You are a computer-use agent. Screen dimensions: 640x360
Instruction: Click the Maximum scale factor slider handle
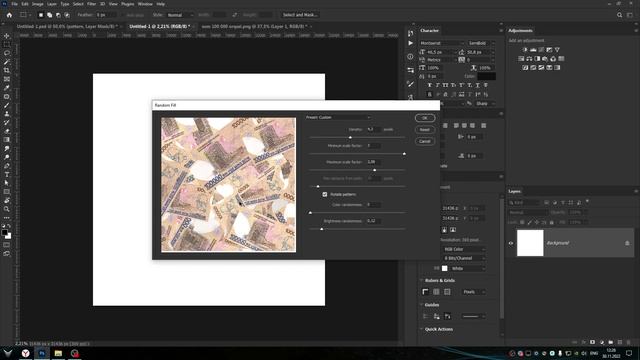tap(374, 170)
